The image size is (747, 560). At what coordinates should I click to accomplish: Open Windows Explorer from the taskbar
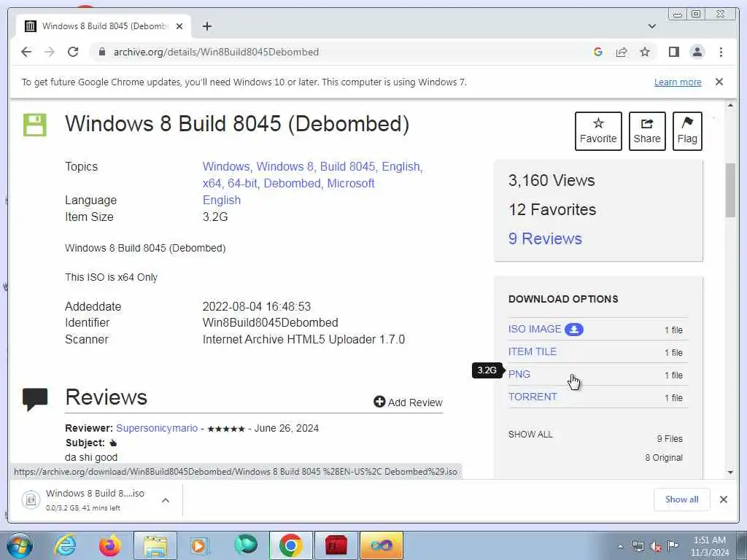155,545
